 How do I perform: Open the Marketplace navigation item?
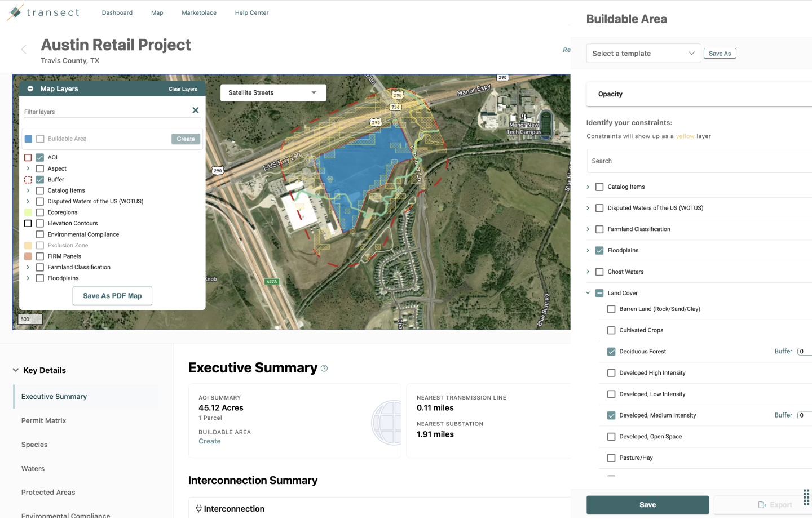coord(199,12)
